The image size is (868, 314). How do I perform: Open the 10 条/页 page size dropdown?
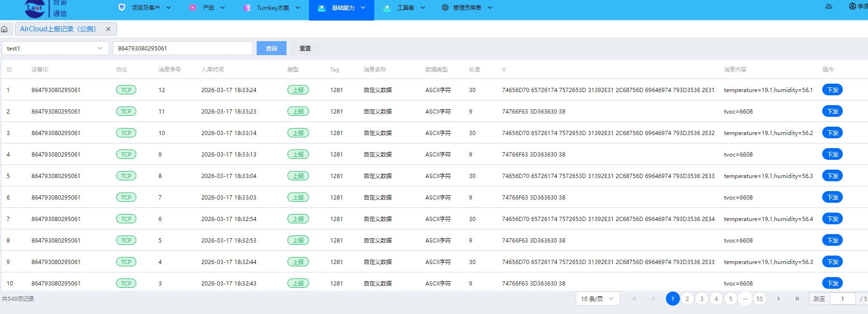coord(598,299)
